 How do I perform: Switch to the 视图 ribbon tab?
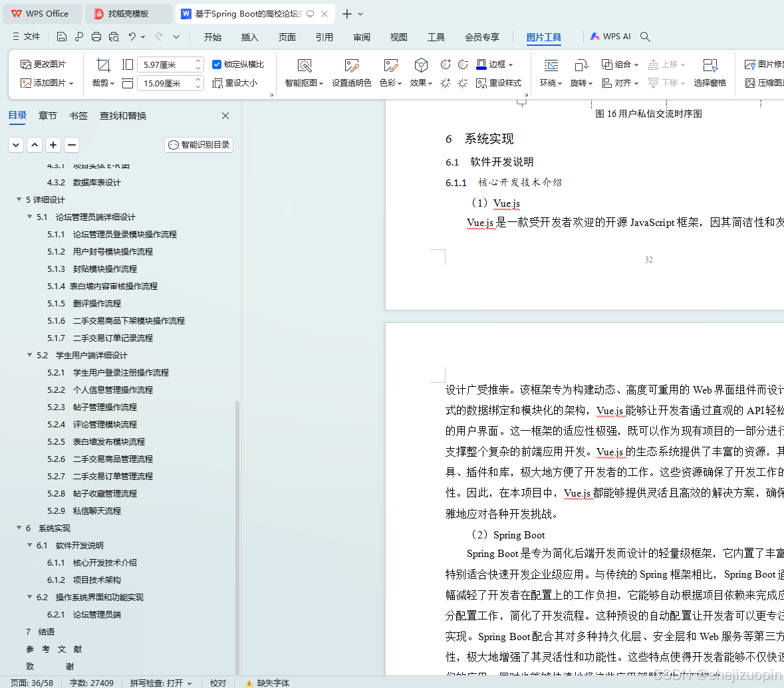tap(398, 37)
